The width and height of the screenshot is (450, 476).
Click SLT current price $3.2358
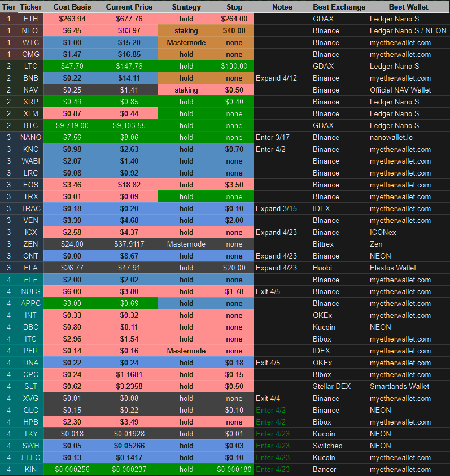click(x=129, y=386)
